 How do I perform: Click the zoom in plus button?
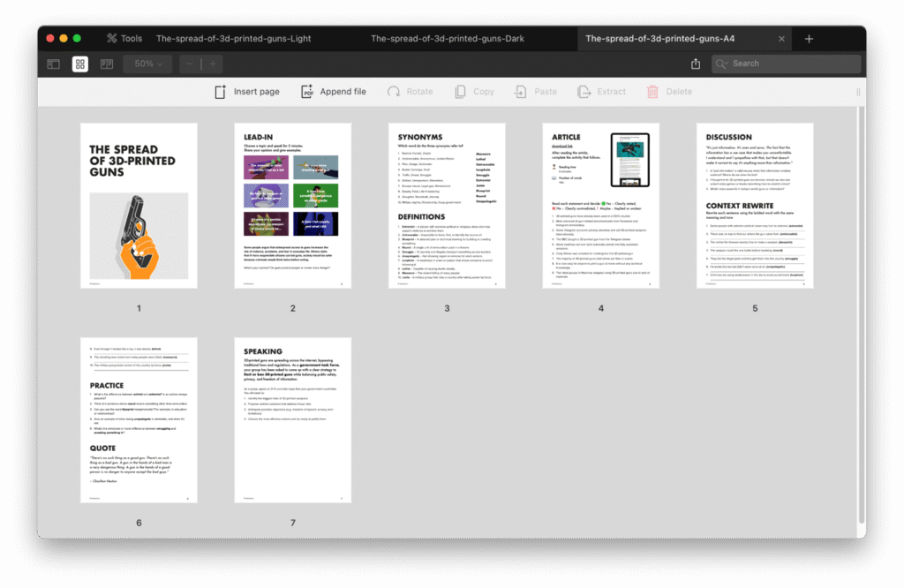pyautogui.click(x=213, y=64)
